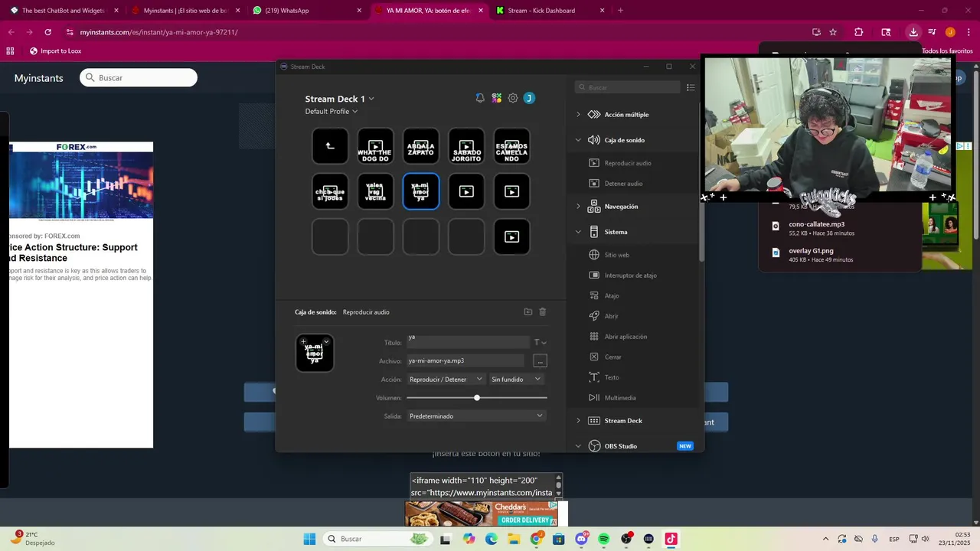This screenshot has height=551, width=980.
Task: Open Spotify from the taskbar
Action: tap(603, 539)
